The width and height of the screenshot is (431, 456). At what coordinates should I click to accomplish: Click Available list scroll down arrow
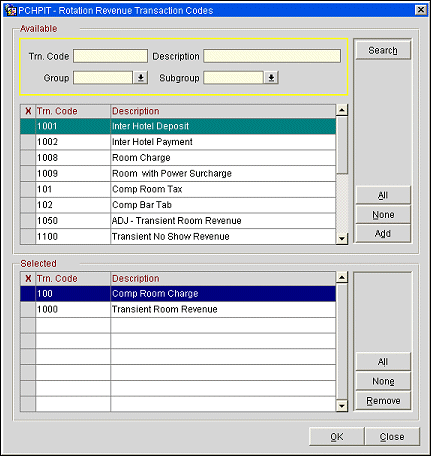342,239
